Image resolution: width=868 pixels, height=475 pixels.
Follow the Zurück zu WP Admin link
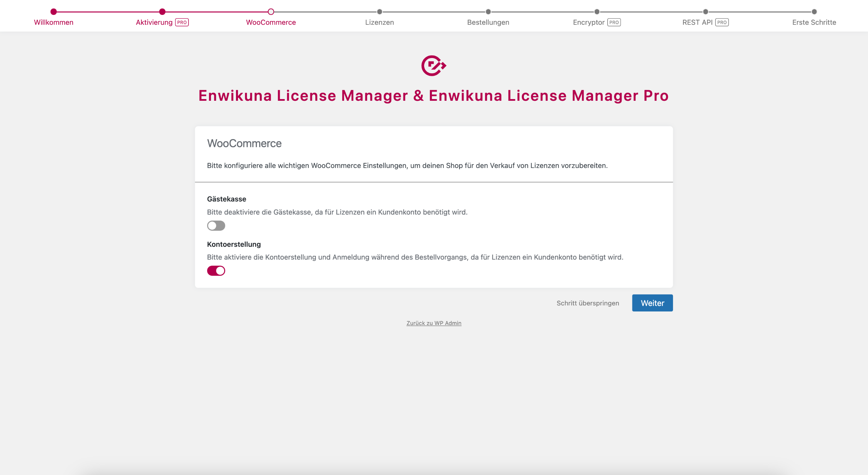(434, 323)
